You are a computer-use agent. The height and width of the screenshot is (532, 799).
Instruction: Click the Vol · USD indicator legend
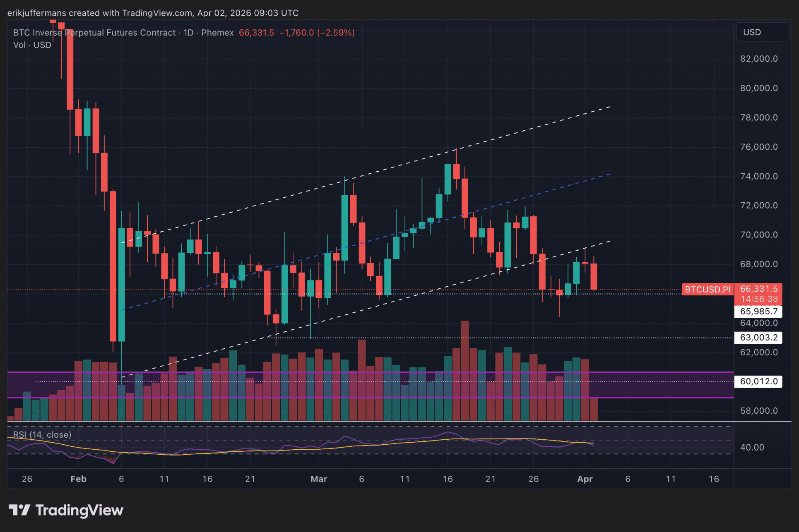32,45
